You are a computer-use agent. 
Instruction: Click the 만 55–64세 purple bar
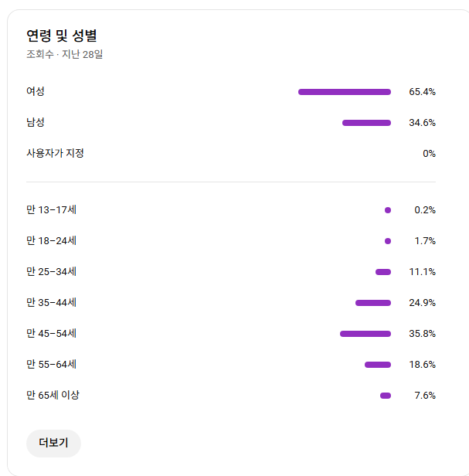pyautogui.click(x=378, y=365)
